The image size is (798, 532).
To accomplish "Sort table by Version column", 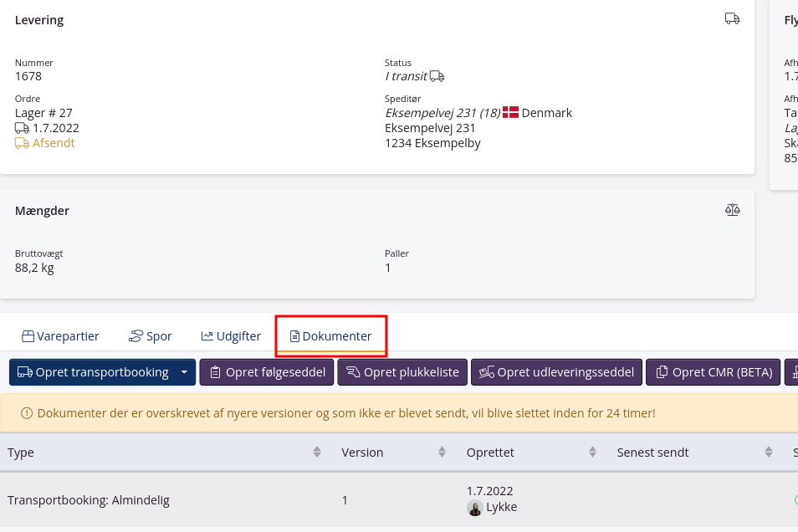I will (x=442, y=453).
